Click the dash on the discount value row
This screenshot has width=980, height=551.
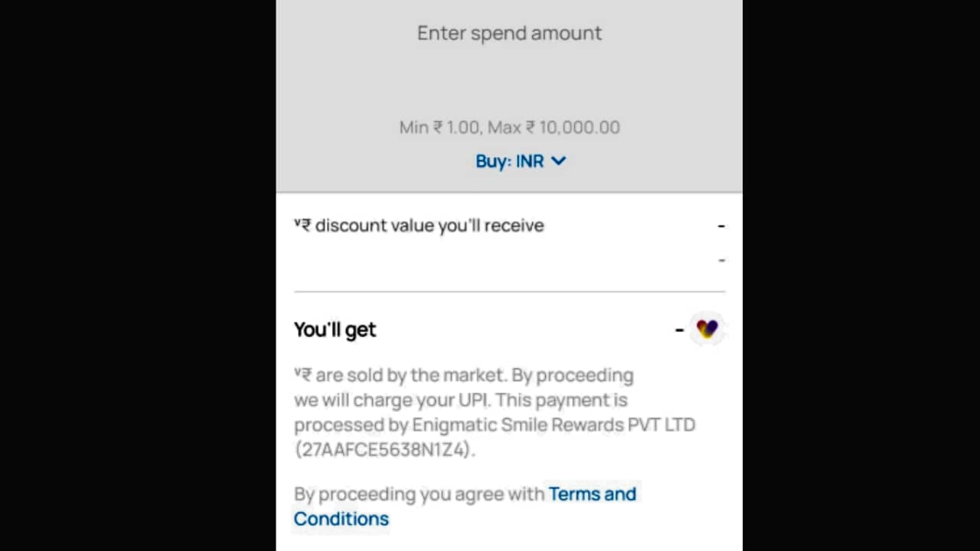click(x=721, y=226)
